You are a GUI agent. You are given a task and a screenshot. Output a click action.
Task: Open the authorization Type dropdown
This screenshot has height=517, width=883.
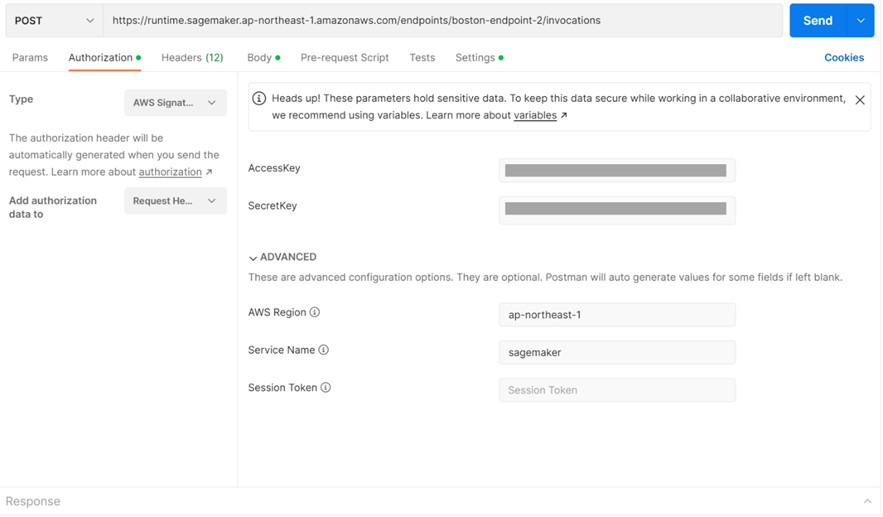click(175, 103)
